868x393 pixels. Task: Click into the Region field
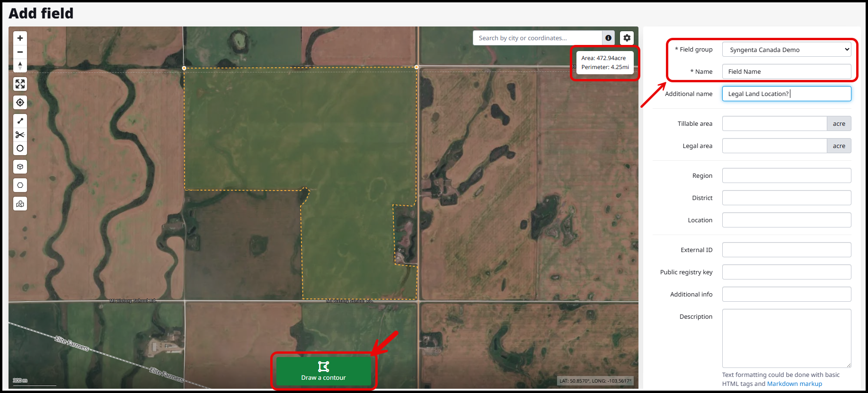(x=786, y=175)
